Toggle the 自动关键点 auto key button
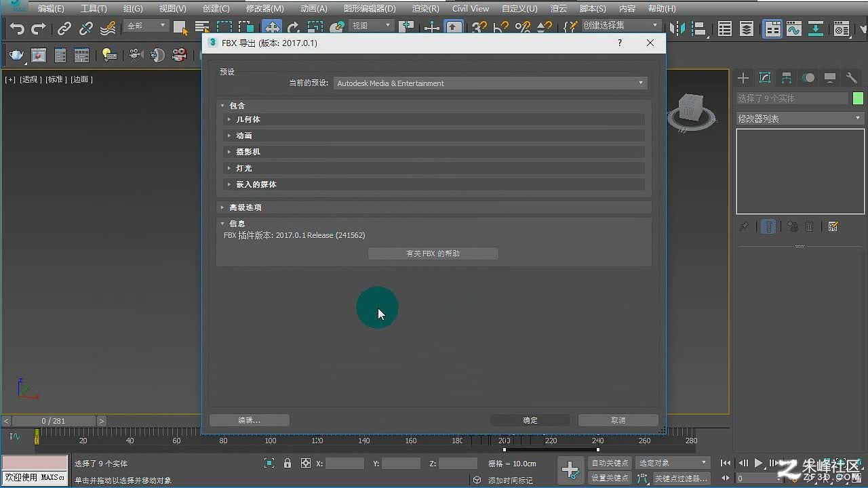Viewport: 868px width, 488px height. pos(610,463)
